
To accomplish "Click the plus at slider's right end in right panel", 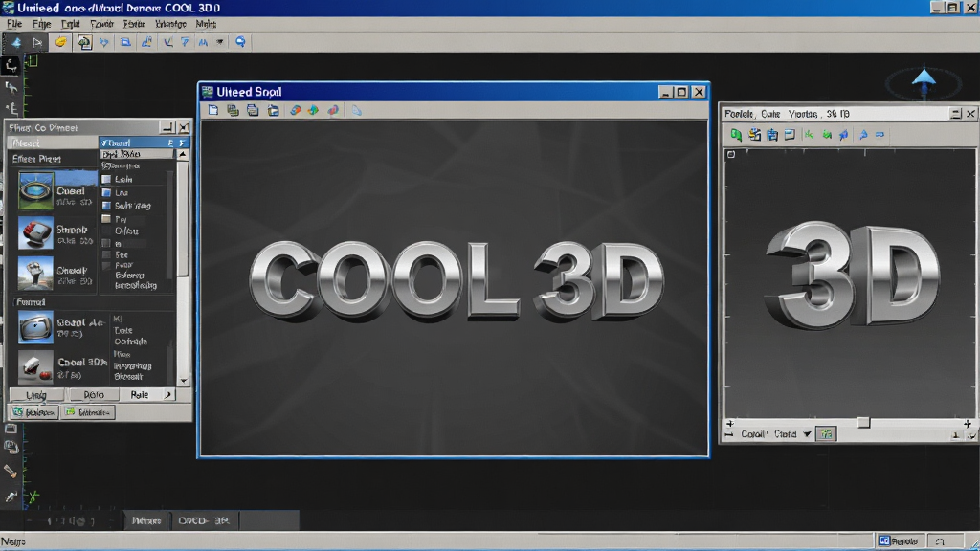I will click(x=967, y=424).
